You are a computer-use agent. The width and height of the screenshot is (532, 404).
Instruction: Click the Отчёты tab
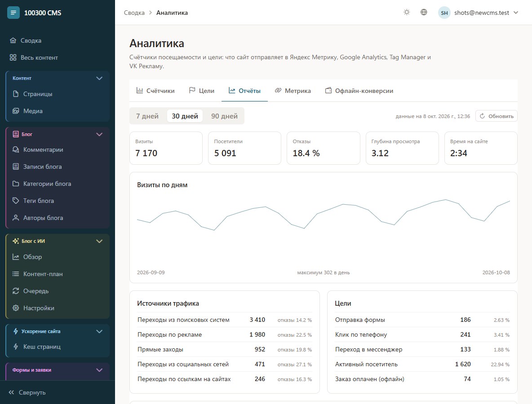[244, 91]
